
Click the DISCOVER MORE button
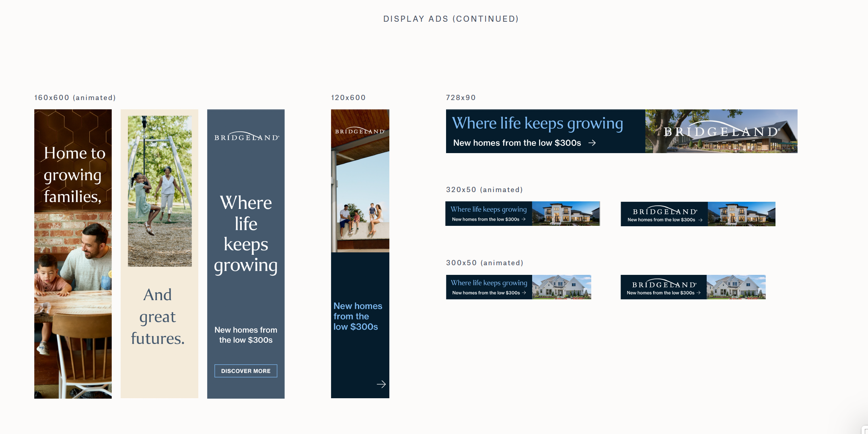point(246,371)
